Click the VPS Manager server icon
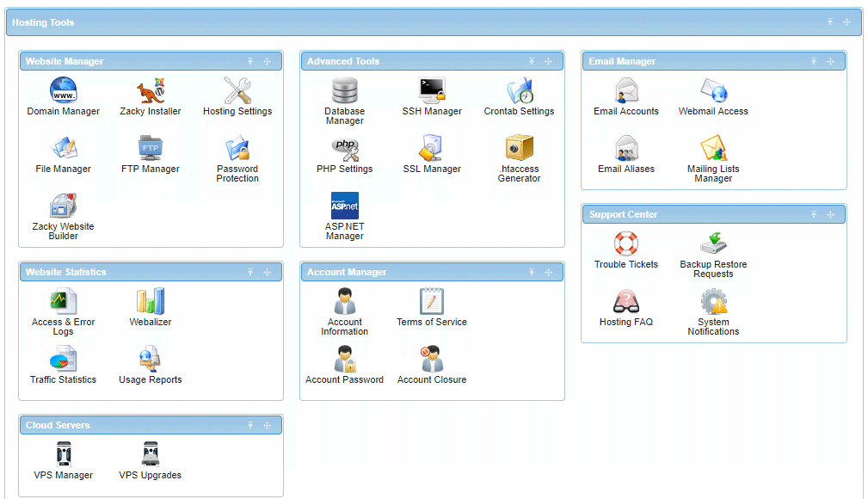Image resolution: width=868 pixels, height=499 pixels. 63,453
